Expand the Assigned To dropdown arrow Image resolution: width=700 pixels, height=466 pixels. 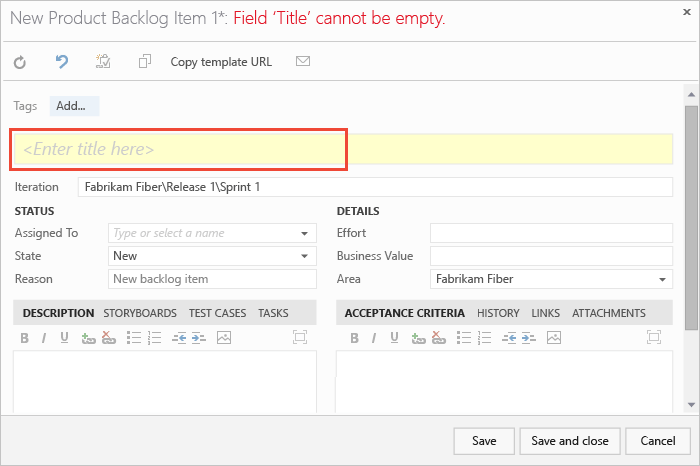(x=304, y=233)
